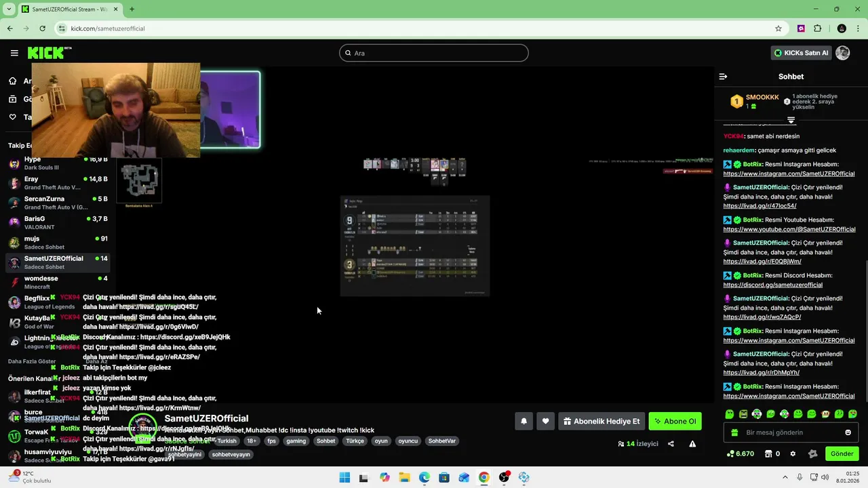Open the livad.gg/r/wqZAQcP/ chat link
The width and height of the screenshot is (868, 488).
[762, 317]
